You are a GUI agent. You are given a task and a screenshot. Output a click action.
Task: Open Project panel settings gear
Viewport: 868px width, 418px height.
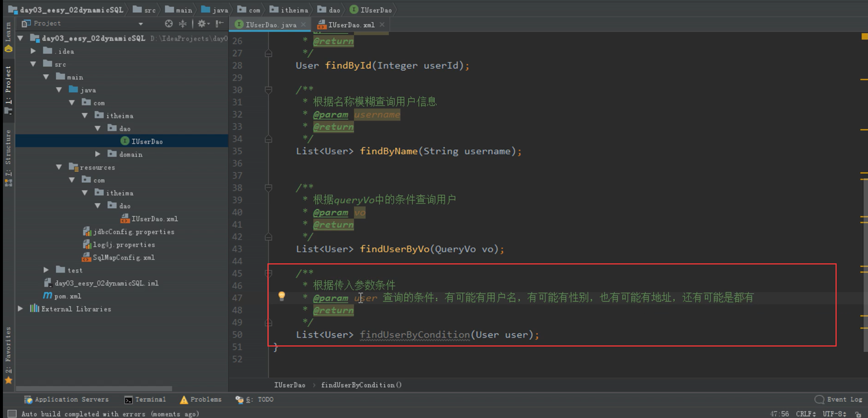click(x=202, y=24)
